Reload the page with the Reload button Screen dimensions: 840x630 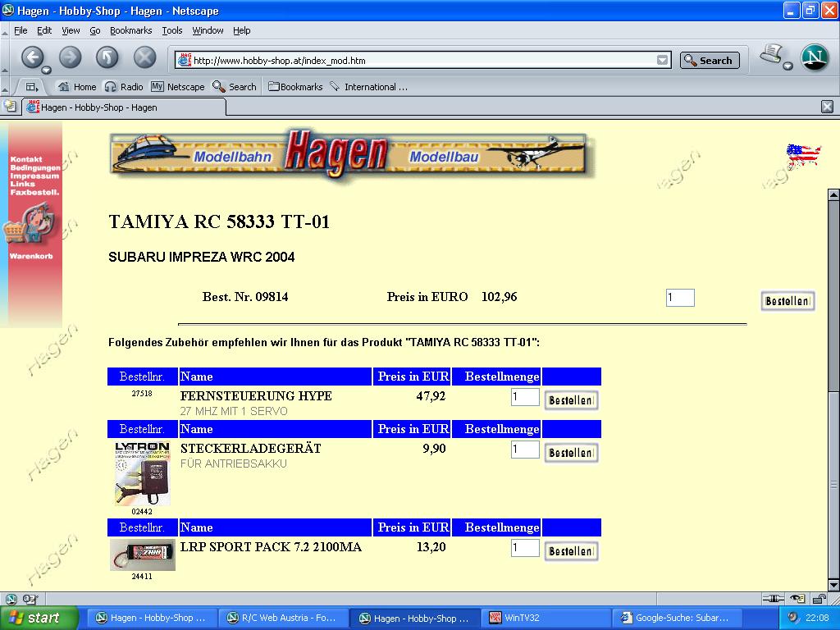coord(107,57)
